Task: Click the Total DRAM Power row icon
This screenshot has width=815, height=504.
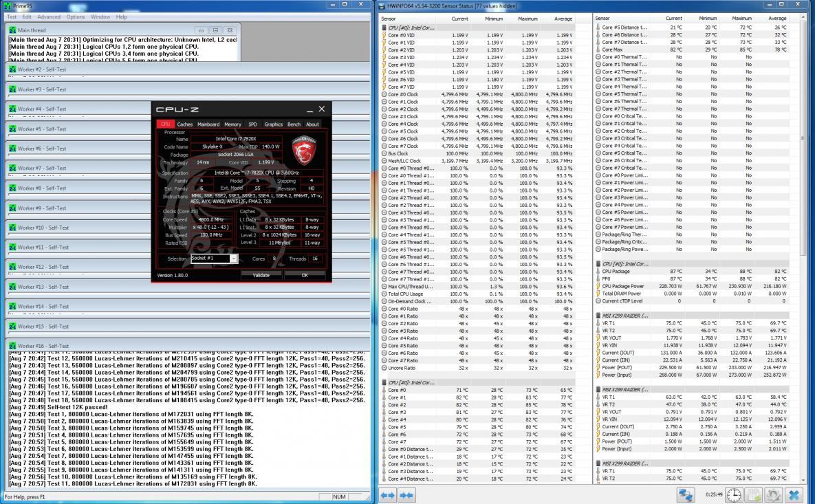Action: pos(598,294)
